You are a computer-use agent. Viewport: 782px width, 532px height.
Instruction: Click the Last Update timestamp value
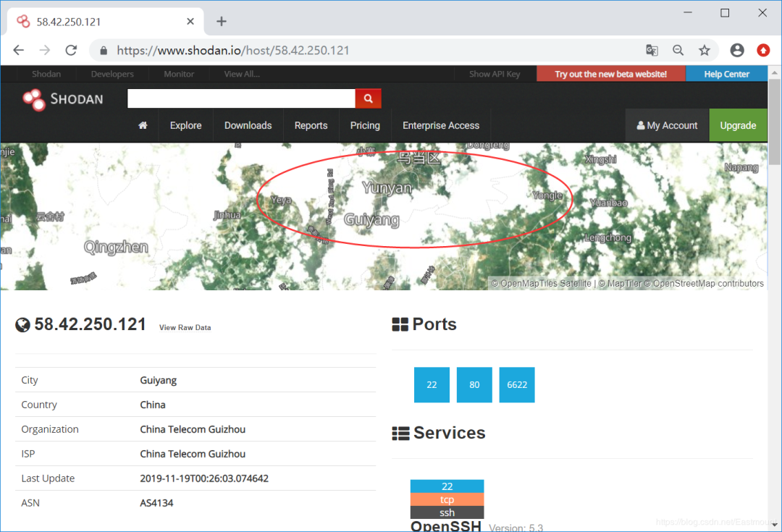(x=204, y=478)
